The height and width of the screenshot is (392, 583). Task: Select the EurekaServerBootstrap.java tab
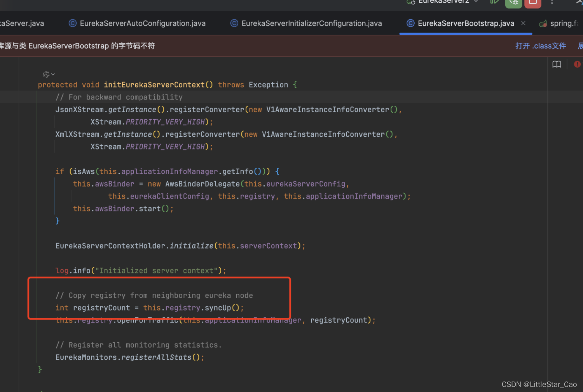(466, 23)
